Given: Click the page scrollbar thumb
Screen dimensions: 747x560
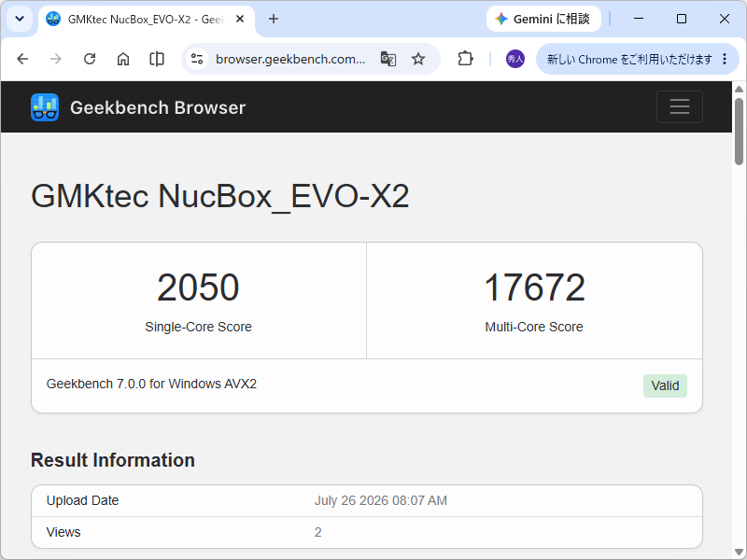Looking at the screenshot, I should pyautogui.click(x=739, y=132).
